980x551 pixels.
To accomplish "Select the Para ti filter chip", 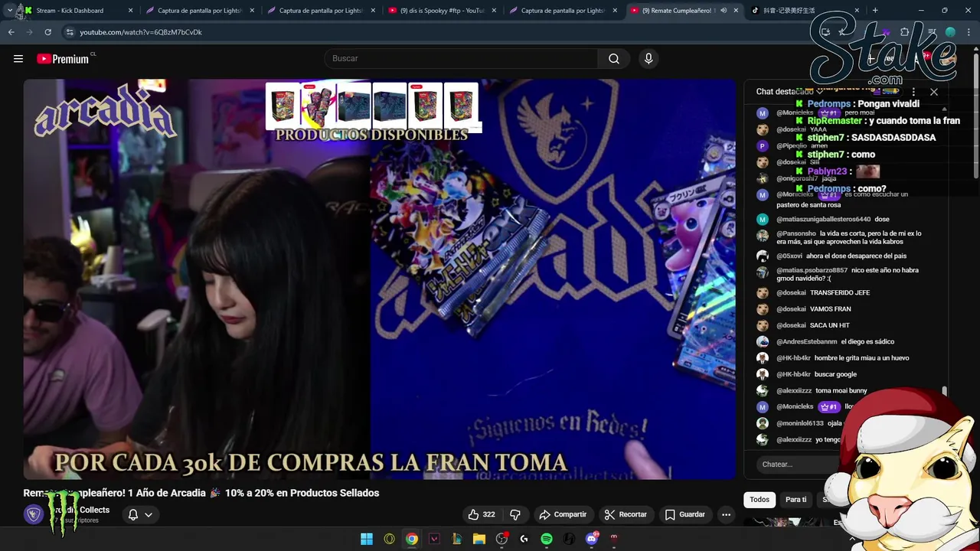I will (795, 500).
